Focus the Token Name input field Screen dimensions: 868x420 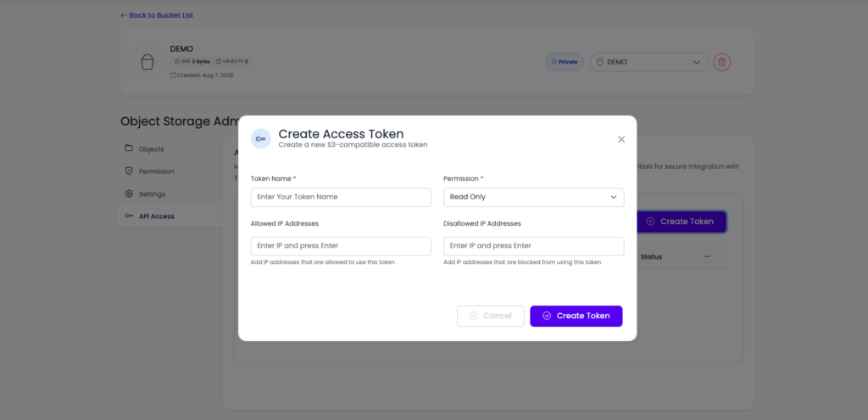(341, 197)
